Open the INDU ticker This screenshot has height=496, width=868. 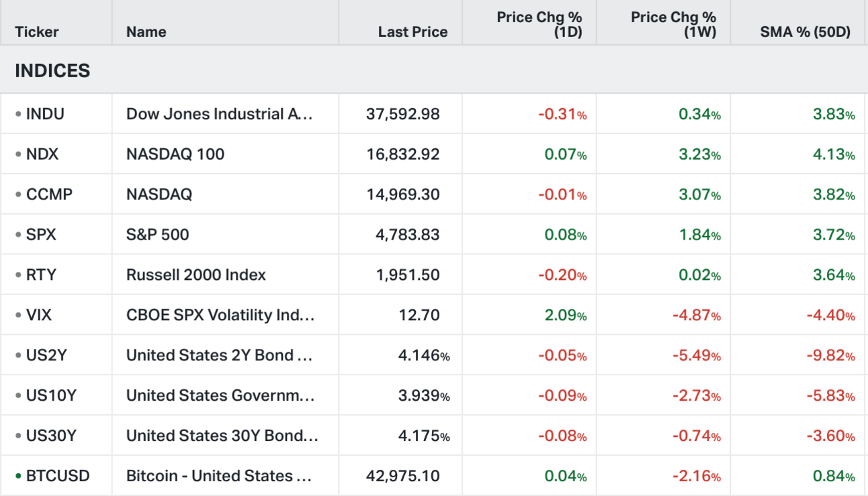point(44,114)
